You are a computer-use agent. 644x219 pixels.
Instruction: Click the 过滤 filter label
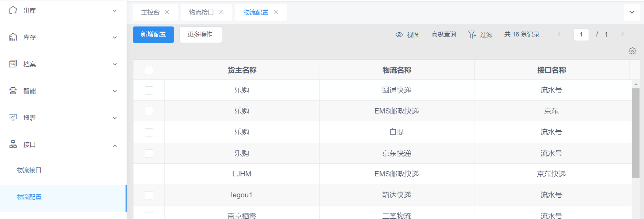pos(486,35)
